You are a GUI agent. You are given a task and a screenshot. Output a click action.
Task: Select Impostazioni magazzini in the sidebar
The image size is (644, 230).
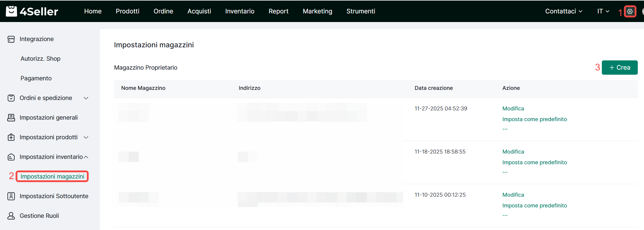53,176
